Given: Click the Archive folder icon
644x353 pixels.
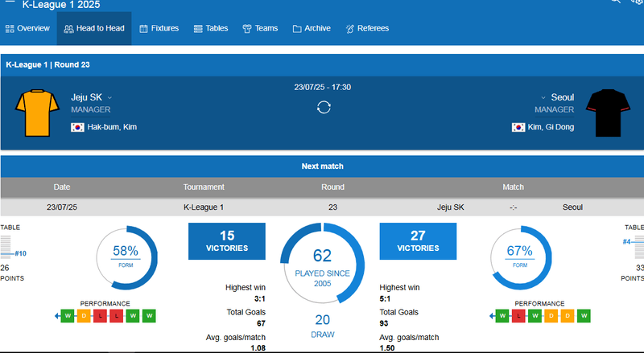Looking at the screenshot, I should point(297,29).
